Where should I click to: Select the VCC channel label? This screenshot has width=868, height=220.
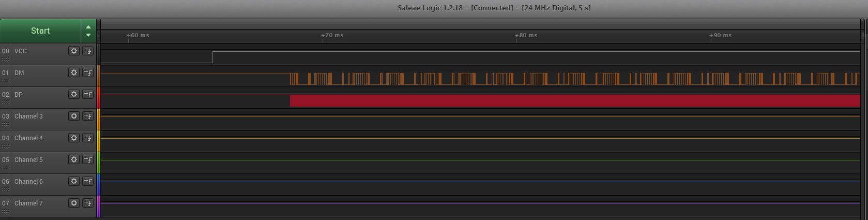point(21,51)
